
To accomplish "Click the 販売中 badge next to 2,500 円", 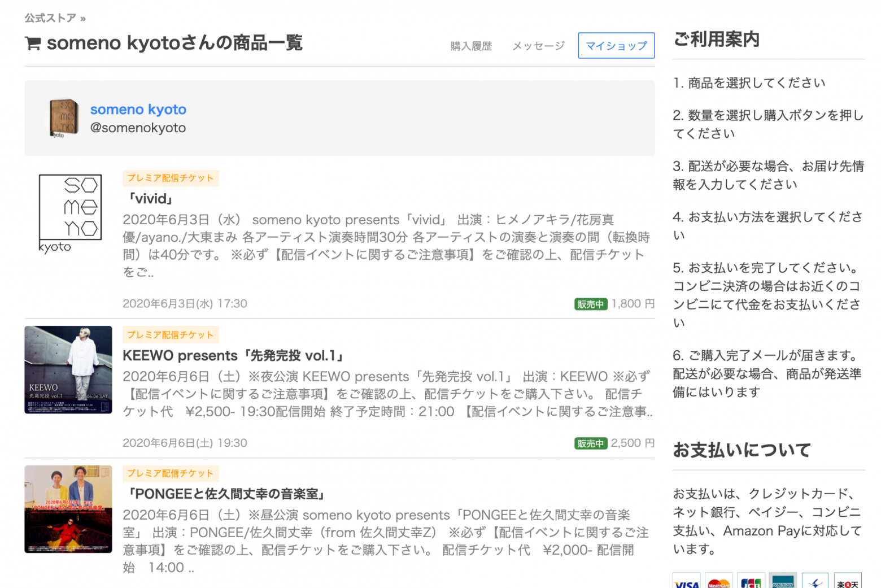I will [591, 443].
